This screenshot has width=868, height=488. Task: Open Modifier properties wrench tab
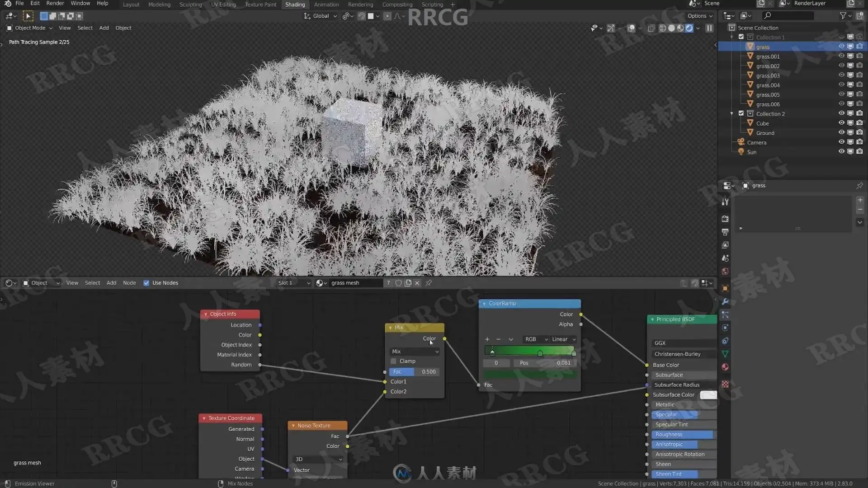[x=725, y=301]
